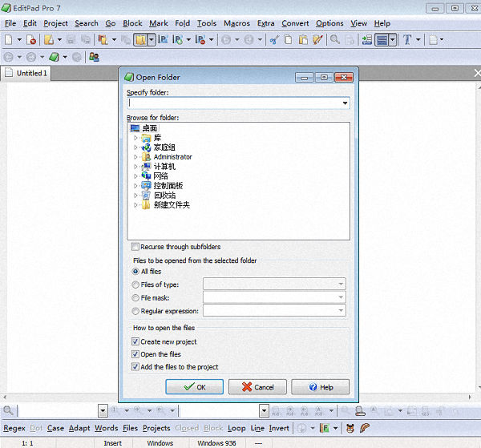Screen dimensions: 481x448
Task: Click the RegexMagic feather icon in the search bar
Action: (365, 428)
